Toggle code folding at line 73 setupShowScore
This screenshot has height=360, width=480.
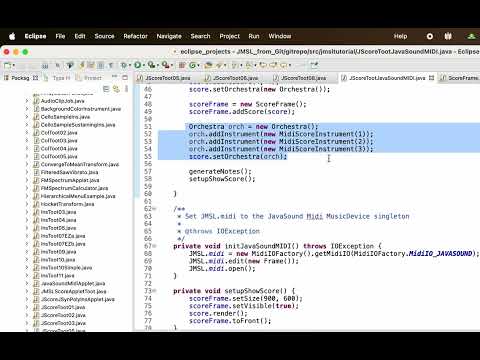point(155,291)
